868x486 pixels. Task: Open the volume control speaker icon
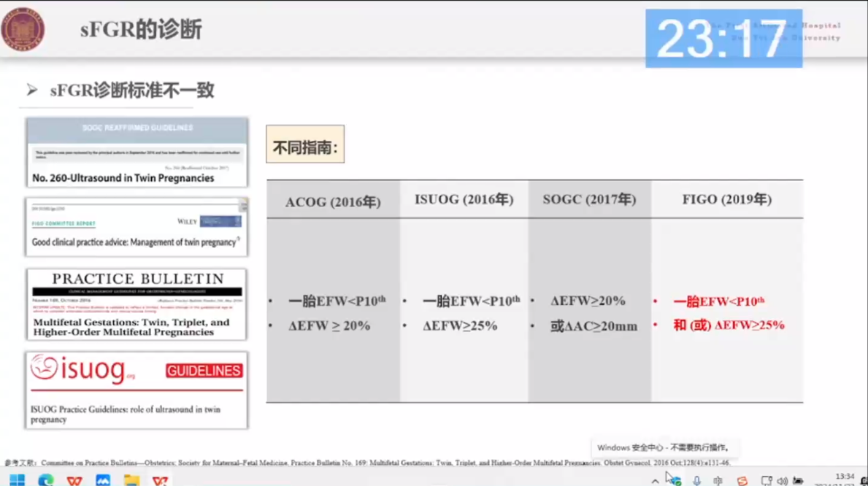783,481
